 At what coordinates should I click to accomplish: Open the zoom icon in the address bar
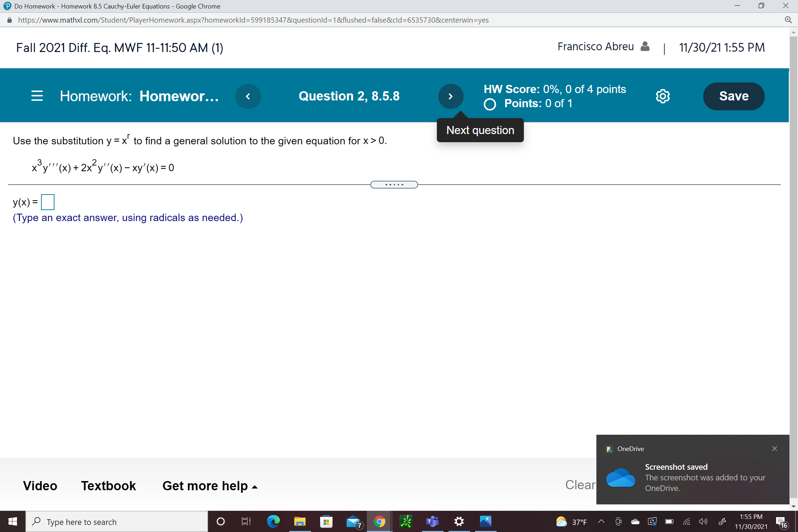[x=788, y=20]
